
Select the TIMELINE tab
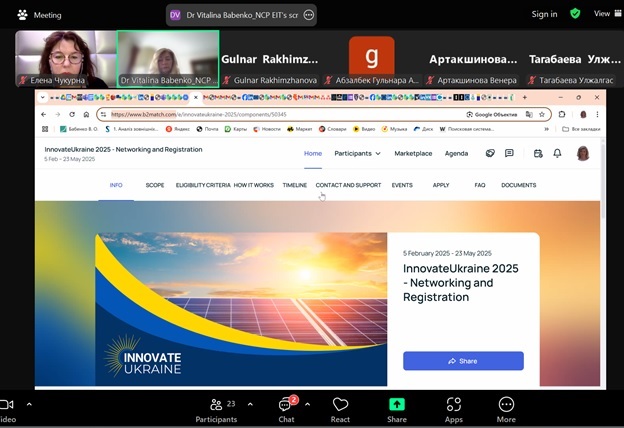pos(294,185)
